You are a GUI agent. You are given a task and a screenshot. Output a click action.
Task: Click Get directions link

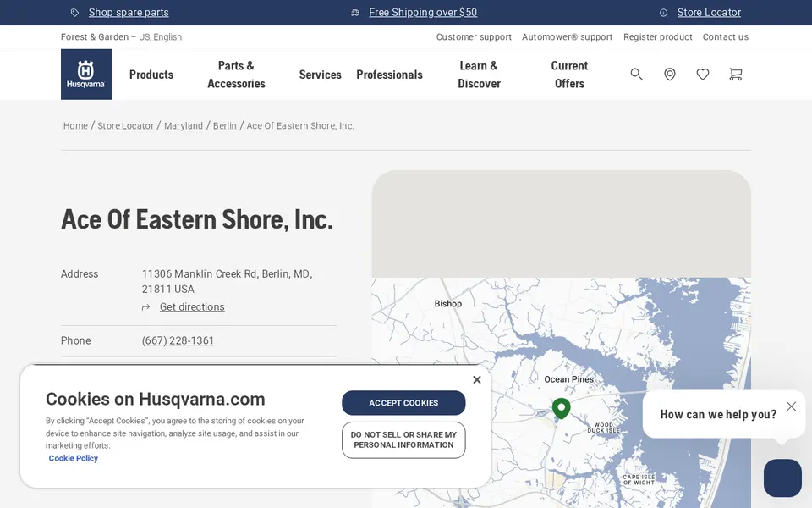click(x=192, y=306)
